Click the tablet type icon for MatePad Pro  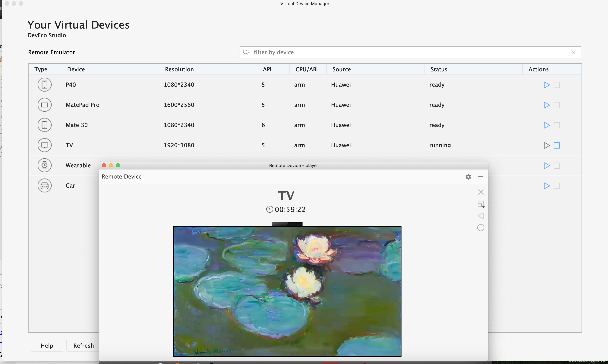[44, 105]
